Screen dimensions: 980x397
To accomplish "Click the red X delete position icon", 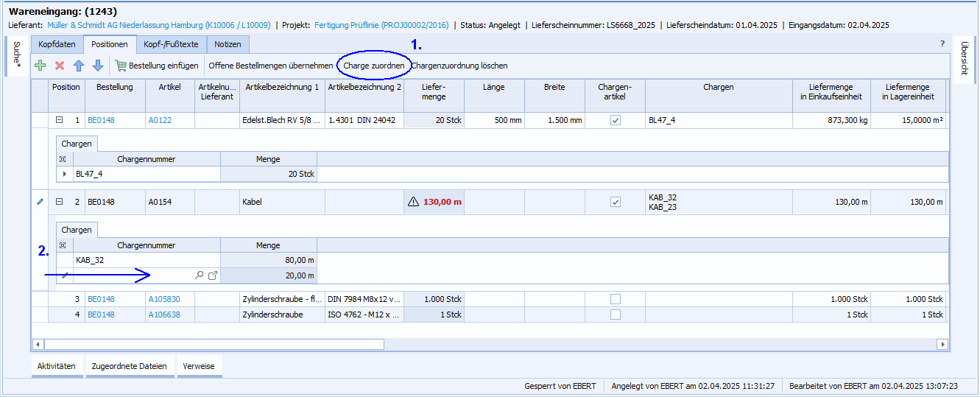I will coord(60,66).
